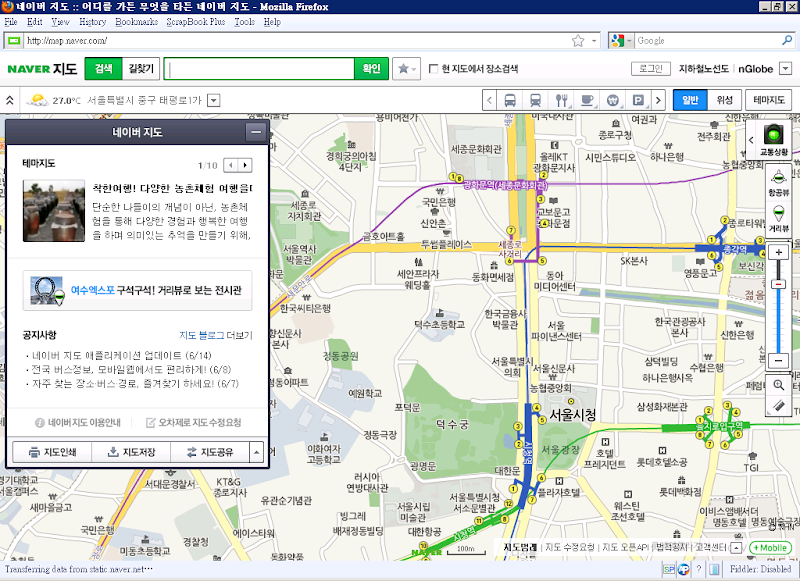Open the subway map (지하철노선도) link
800x581 pixels.
point(704,69)
